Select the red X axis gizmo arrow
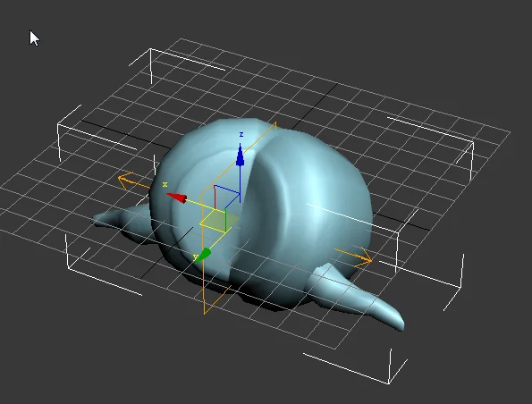Image resolution: width=532 pixels, height=404 pixels. point(177,198)
